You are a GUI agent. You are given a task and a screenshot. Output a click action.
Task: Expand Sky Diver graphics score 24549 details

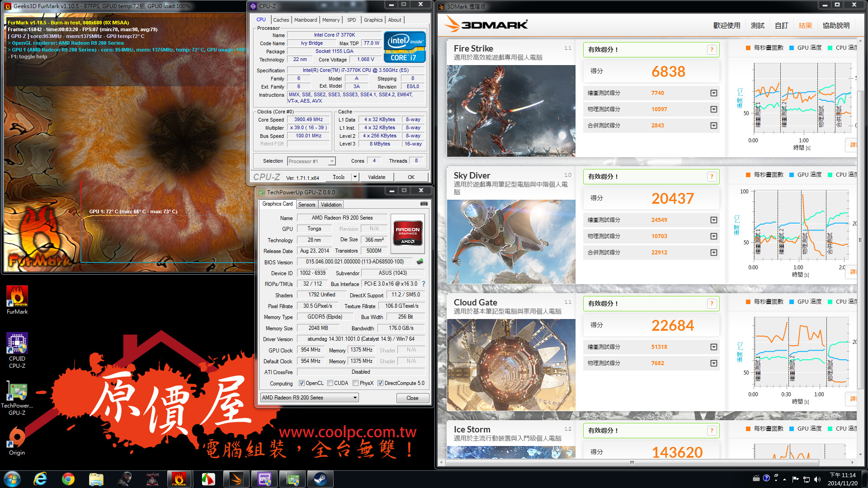[714, 220]
